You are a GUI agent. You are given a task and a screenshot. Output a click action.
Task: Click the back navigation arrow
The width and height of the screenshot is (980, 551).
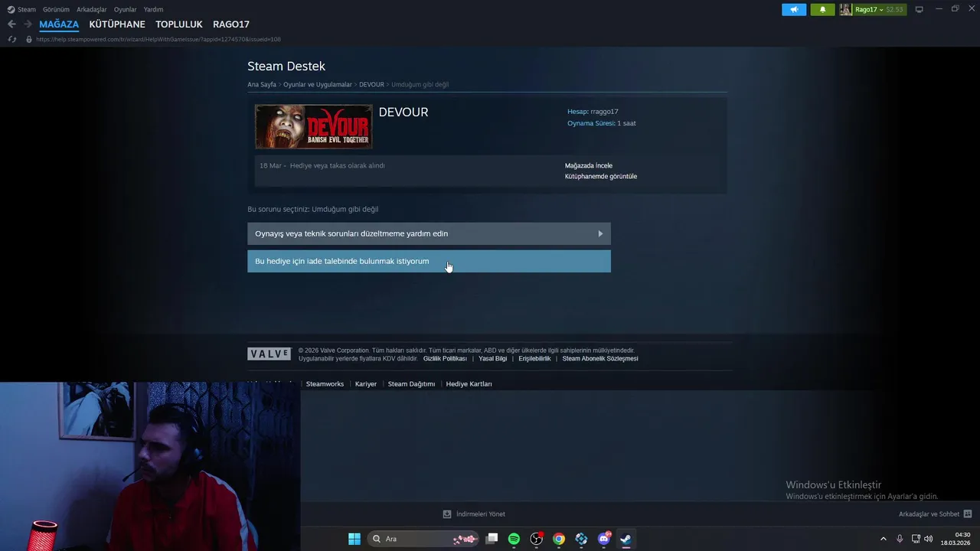coord(11,24)
